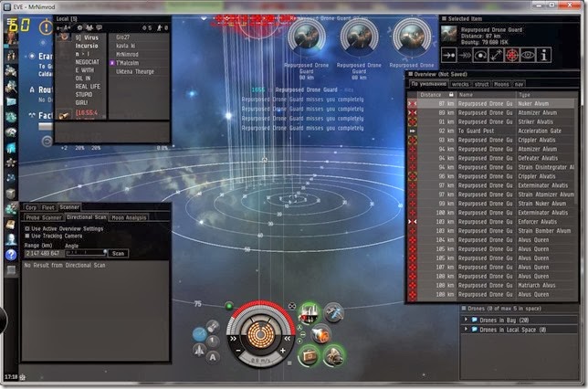Click the Look At eye icon
The height and width of the screenshot is (389, 588).
point(528,55)
